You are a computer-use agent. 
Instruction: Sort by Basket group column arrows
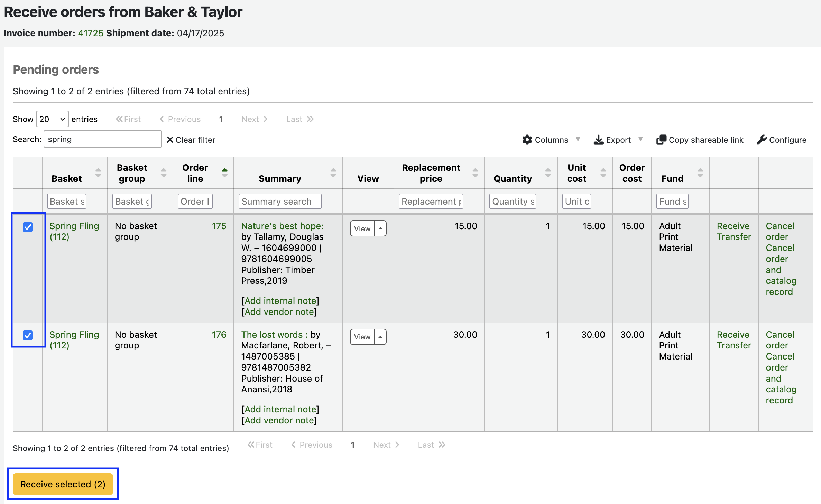tap(164, 173)
